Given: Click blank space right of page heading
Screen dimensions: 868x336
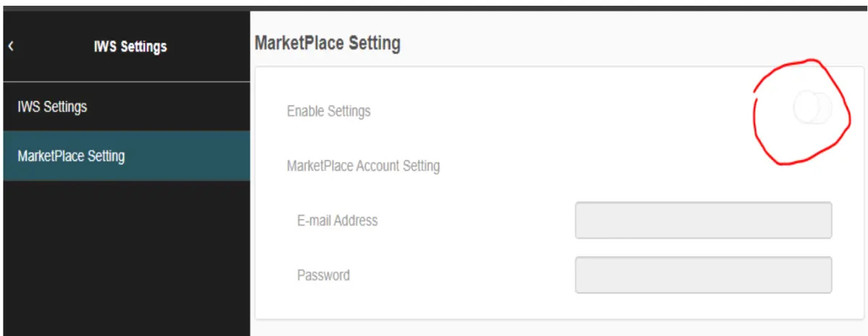Looking at the screenshot, I should 615,43.
